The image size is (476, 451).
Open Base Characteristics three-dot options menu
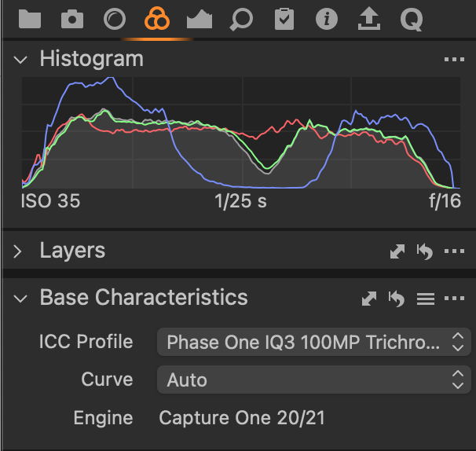[x=454, y=299]
